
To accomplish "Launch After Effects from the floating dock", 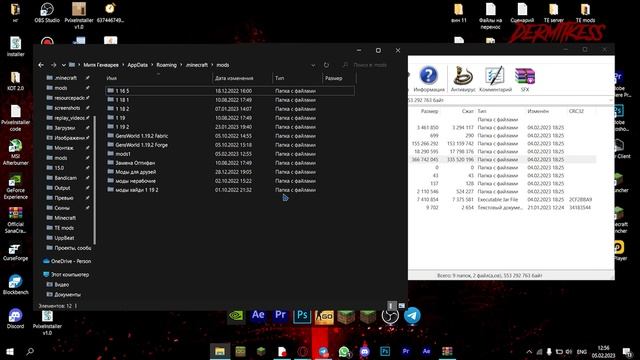I will tap(258, 315).
